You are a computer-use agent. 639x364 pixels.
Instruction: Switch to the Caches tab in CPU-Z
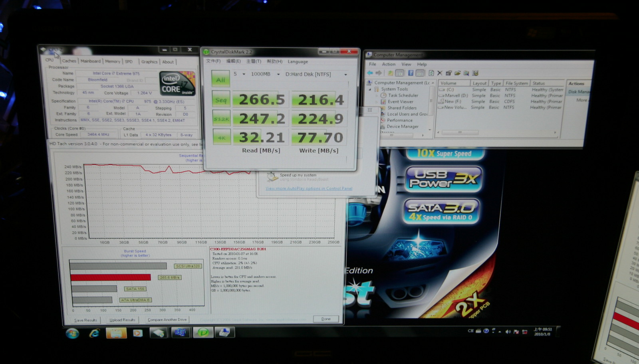(x=69, y=61)
